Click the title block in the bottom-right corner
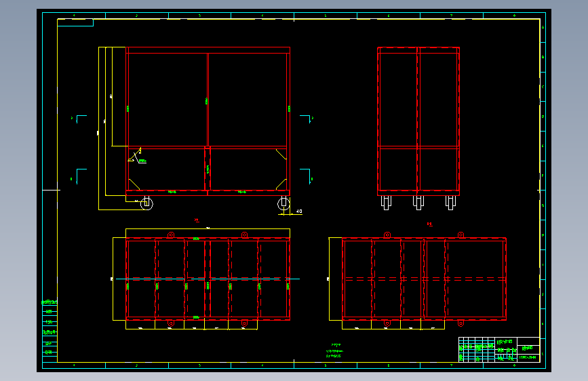Viewport: 588px width, 381px height. (x=499, y=350)
